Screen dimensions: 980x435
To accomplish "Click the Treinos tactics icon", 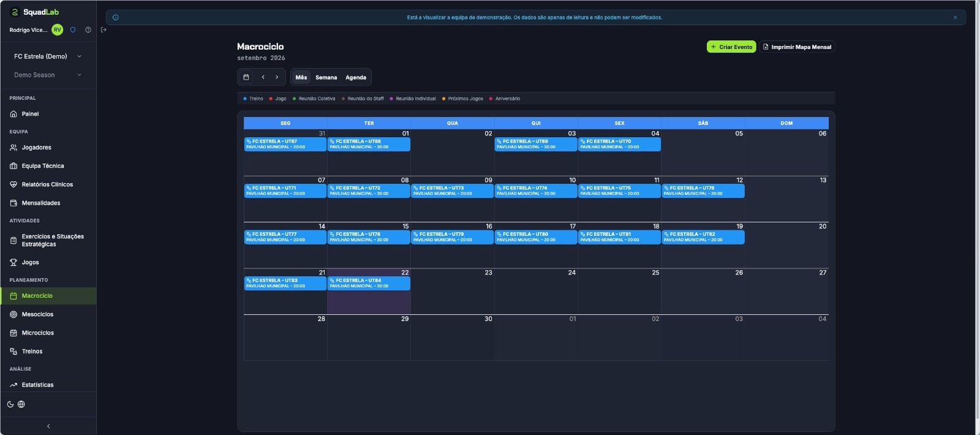I will point(13,351).
